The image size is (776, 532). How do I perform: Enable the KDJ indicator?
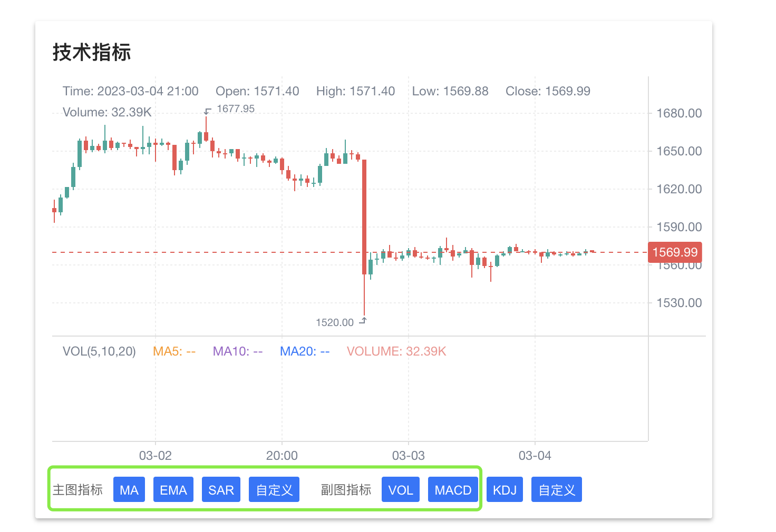(505, 489)
